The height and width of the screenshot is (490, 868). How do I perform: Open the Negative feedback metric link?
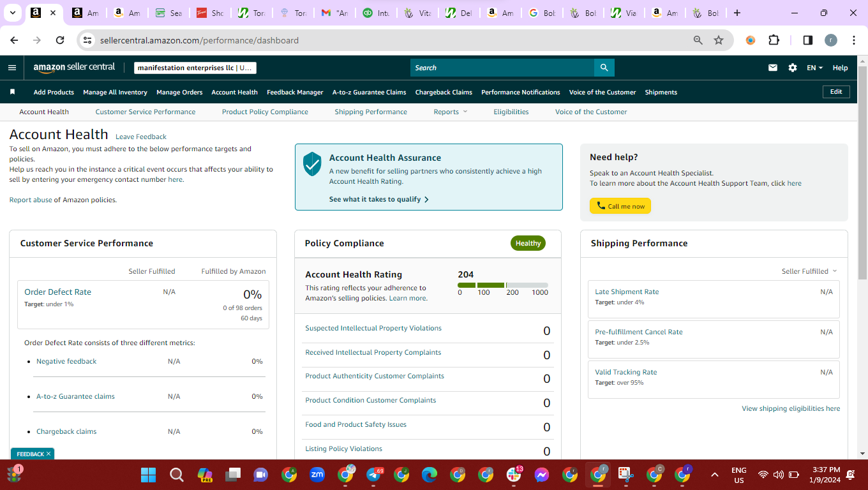66,361
